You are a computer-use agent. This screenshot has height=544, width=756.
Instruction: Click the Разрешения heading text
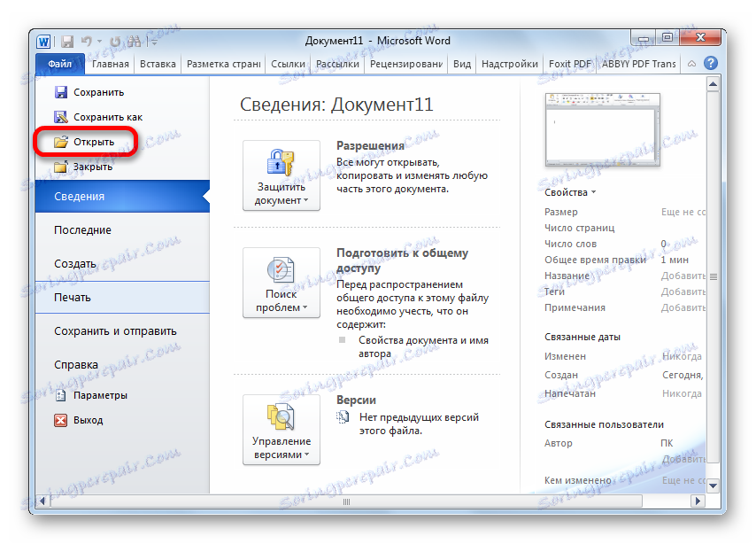pos(370,146)
